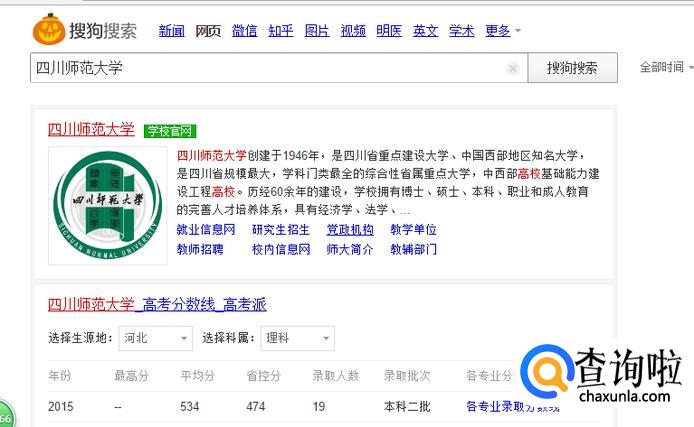
Task: Open the 师大简介 link
Action: click(350, 250)
